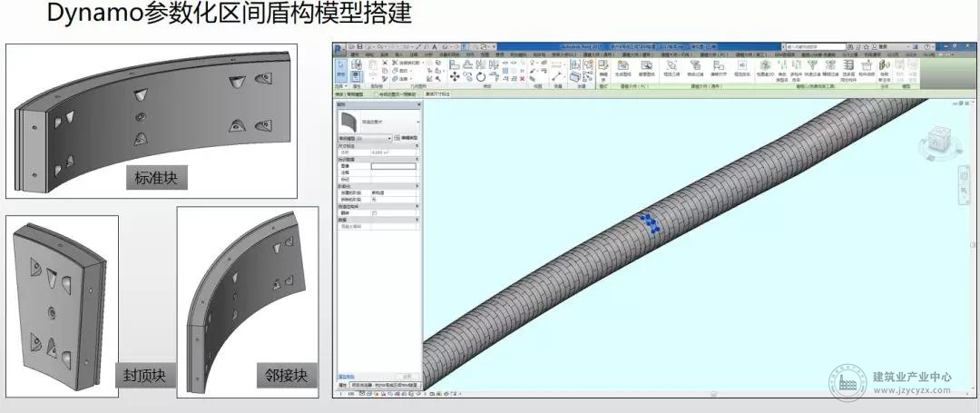
Task: Click the sign-in user icon
Action: pyautogui.click(x=875, y=47)
